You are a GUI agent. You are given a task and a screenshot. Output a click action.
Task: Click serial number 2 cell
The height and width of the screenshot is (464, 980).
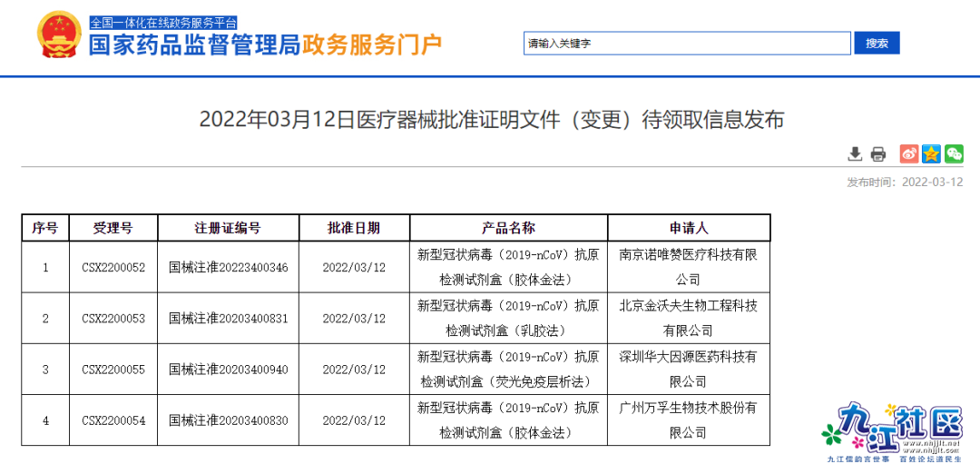[x=45, y=318]
